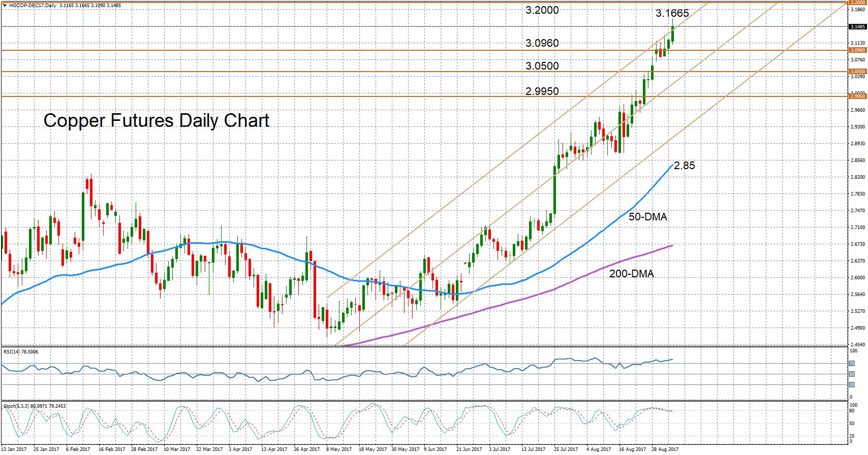Click the 3.1665 high price annotation

pos(672,14)
